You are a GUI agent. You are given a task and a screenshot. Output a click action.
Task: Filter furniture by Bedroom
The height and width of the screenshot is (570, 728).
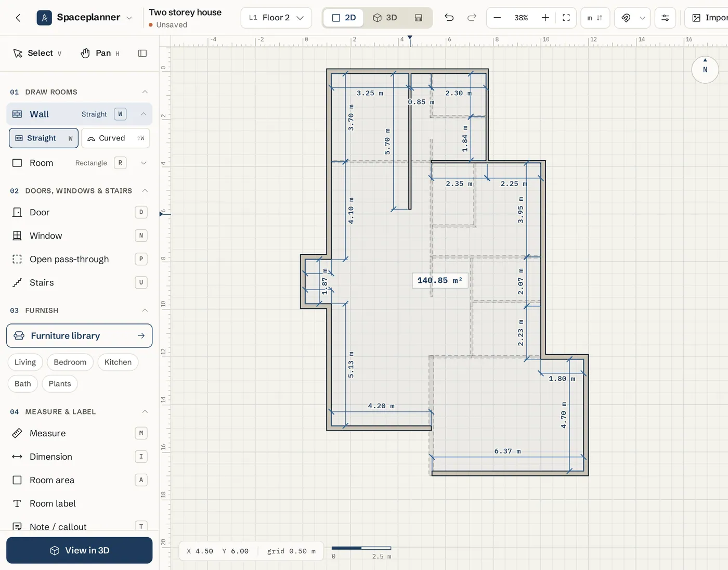[70, 362]
